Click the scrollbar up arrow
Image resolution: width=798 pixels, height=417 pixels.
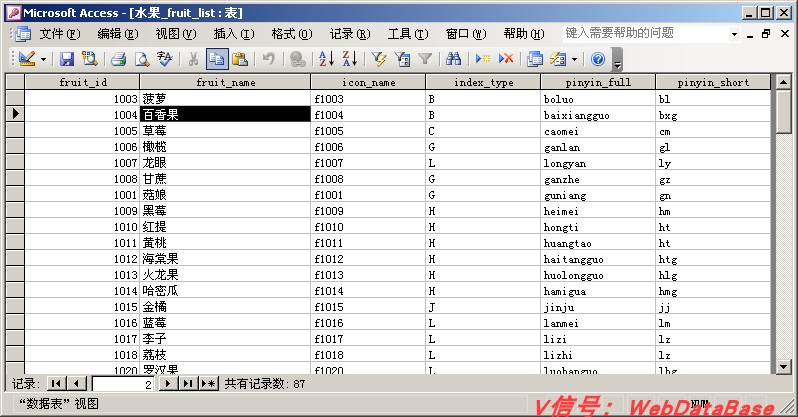[784, 81]
